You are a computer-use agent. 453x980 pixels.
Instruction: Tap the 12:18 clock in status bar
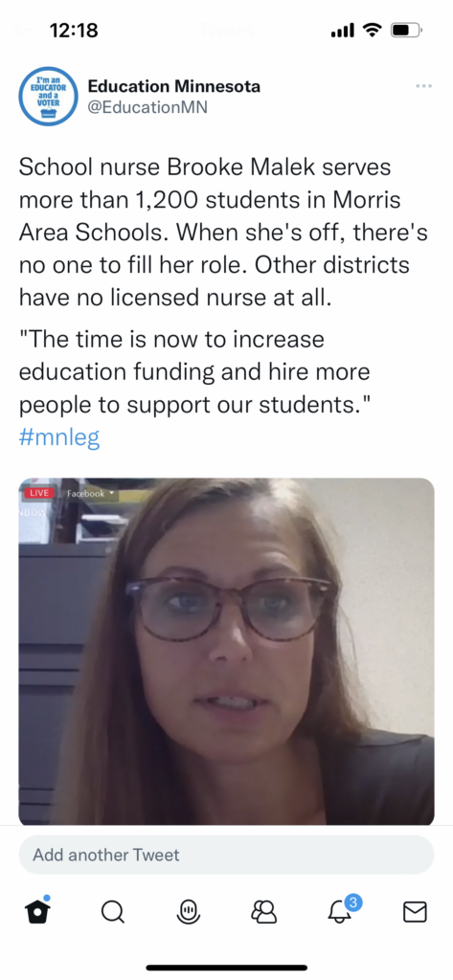[x=73, y=30]
